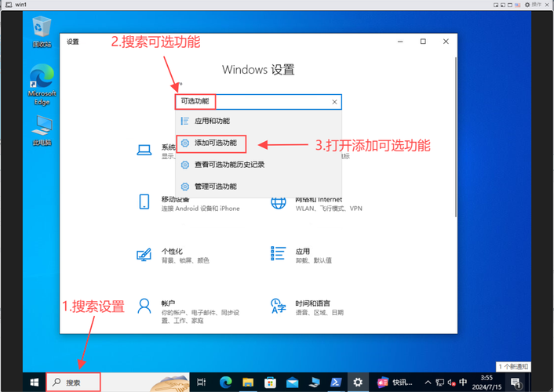
Task: Launch Microsoft Edge from the taskbar
Action: pos(225,382)
